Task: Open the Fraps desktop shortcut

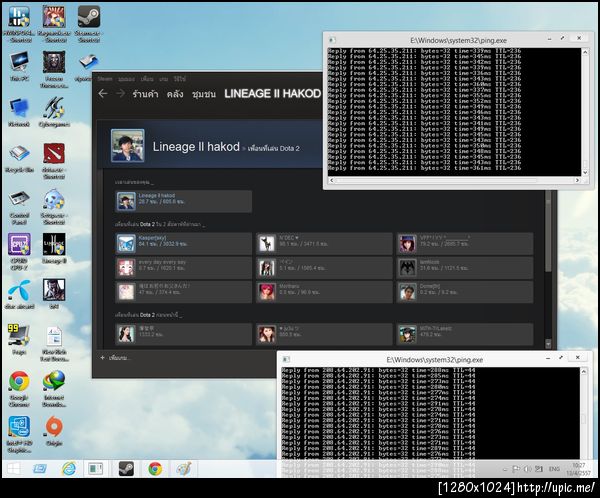Action: [19, 339]
